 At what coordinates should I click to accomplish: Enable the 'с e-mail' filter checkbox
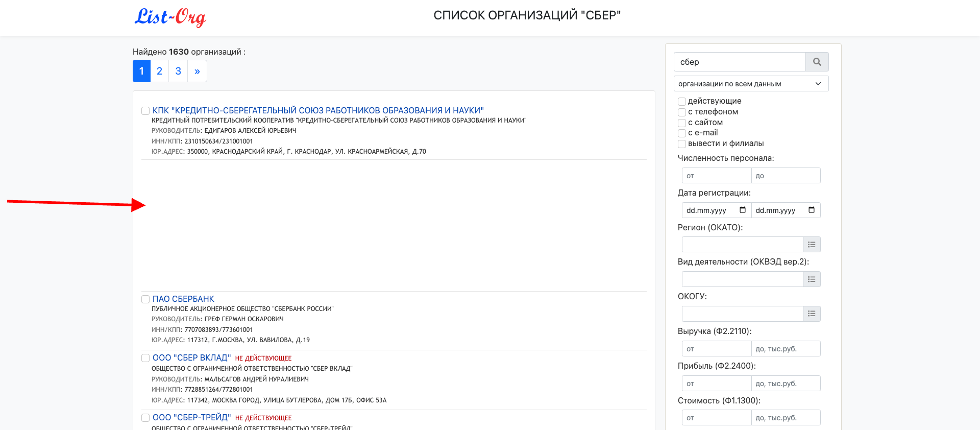682,133
